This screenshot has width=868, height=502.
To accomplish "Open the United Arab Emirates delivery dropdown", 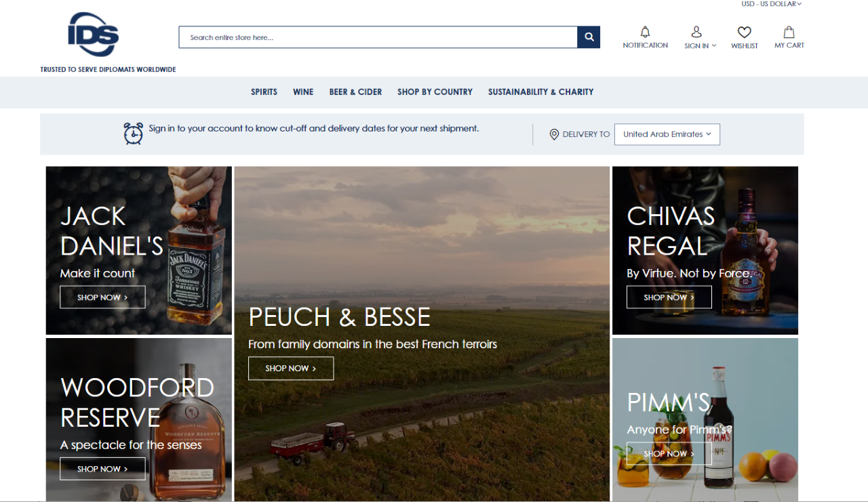I will point(667,134).
